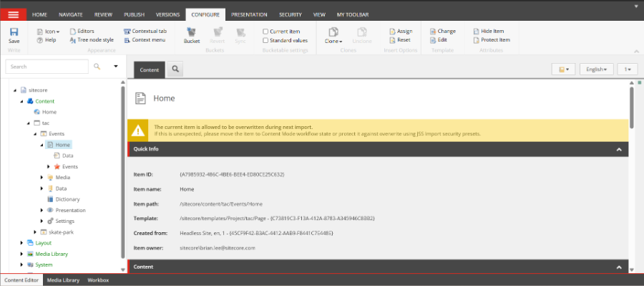
Task: Click Edit template
Action: click(x=438, y=40)
